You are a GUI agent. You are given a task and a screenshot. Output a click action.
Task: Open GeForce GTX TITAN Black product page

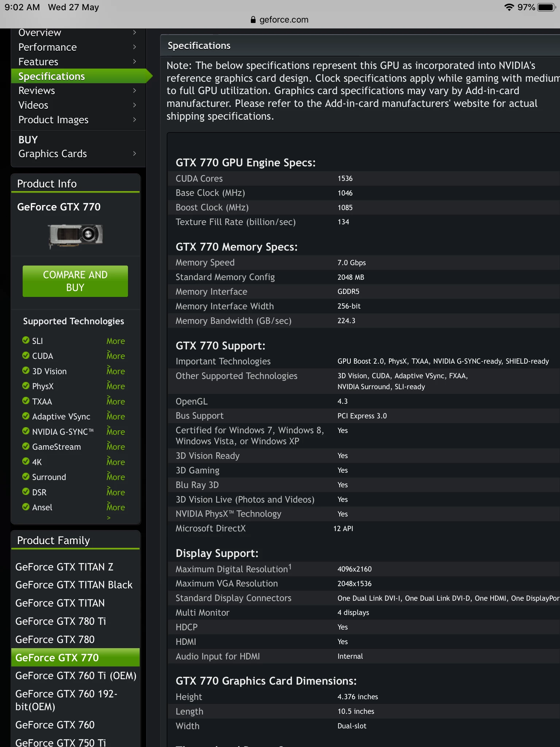click(74, 585)
